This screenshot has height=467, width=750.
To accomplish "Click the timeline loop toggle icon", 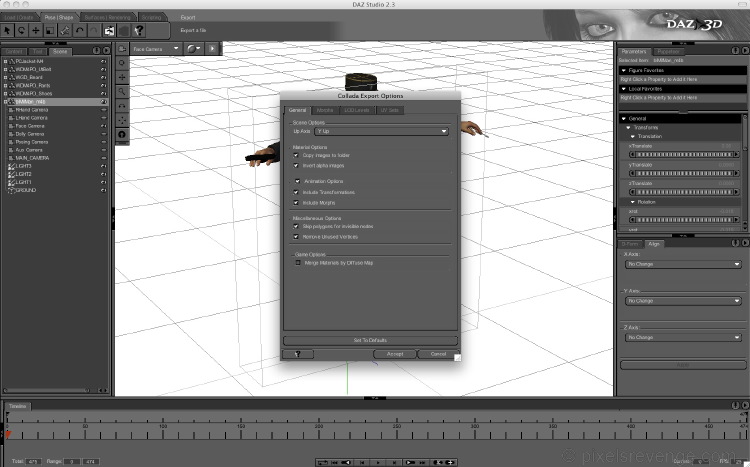I will [x=323, y=463].
